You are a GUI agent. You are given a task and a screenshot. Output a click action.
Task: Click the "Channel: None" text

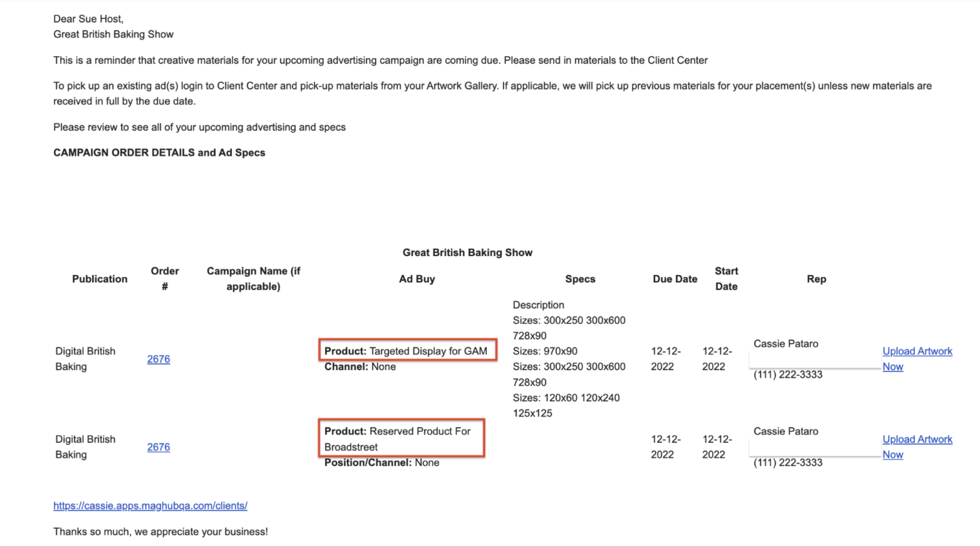pos(360,367)
